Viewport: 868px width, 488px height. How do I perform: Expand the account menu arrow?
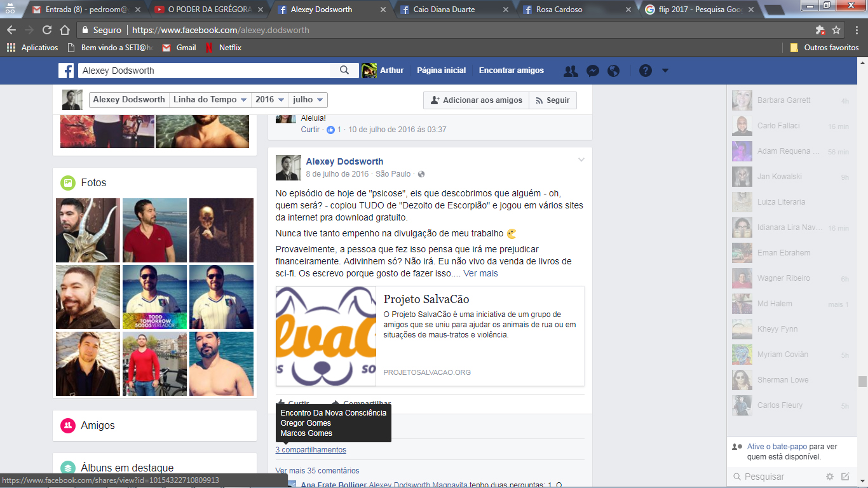pyautogui.click(x=665, y=71)
